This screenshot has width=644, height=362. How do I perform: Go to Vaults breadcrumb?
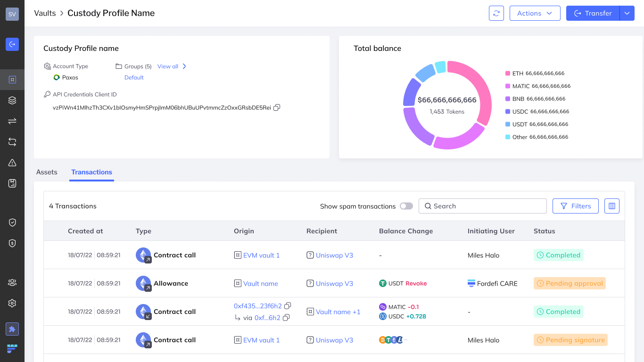(x=45, y=13)
